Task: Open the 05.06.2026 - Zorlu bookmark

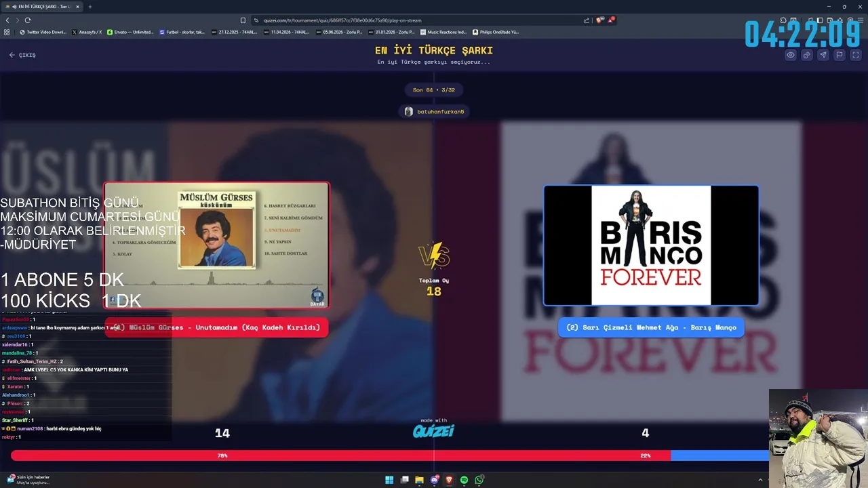Action: click(338, 32)
